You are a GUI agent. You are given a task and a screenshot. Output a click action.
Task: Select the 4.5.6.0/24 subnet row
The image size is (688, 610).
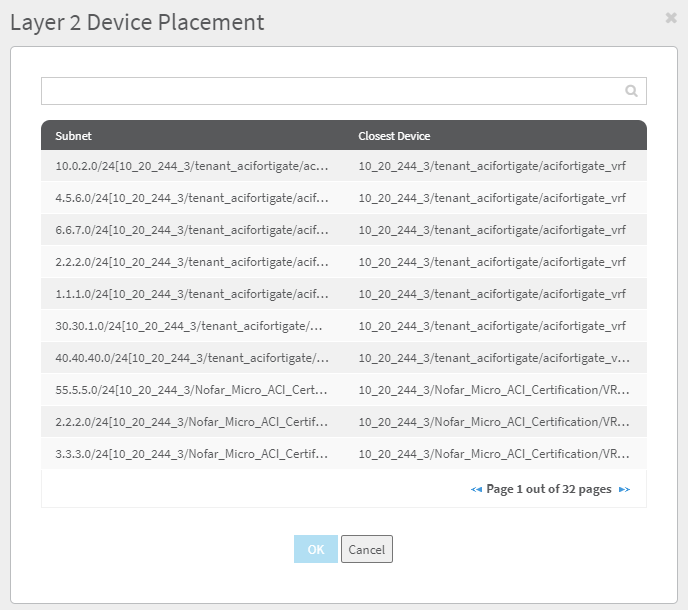191,198
